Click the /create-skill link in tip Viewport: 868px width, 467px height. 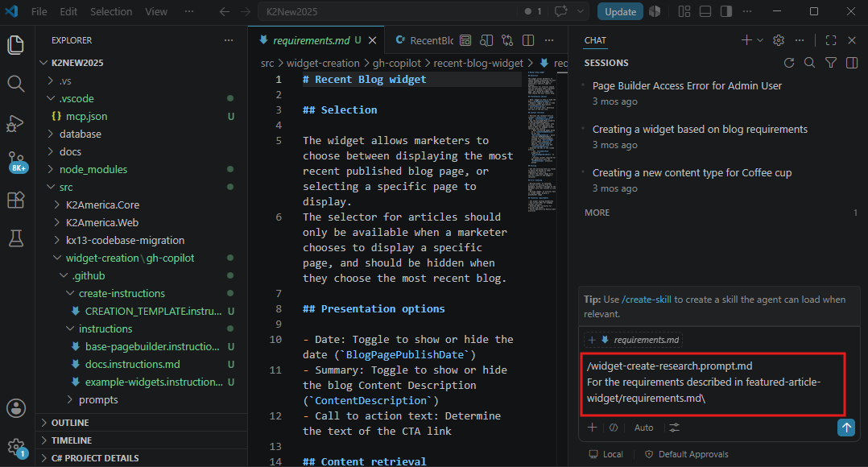pyautogui.click(x=646, y=300)
